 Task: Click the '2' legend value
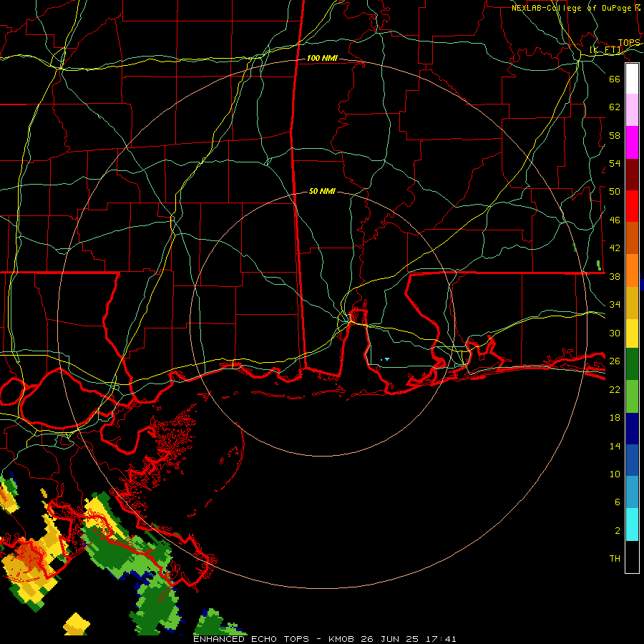click(x=618, y=531)
